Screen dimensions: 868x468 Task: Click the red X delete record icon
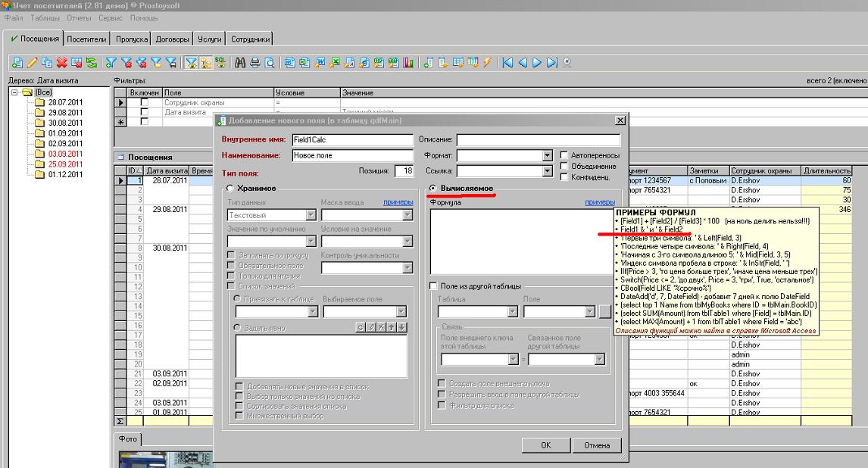click(x=61, y=63)
